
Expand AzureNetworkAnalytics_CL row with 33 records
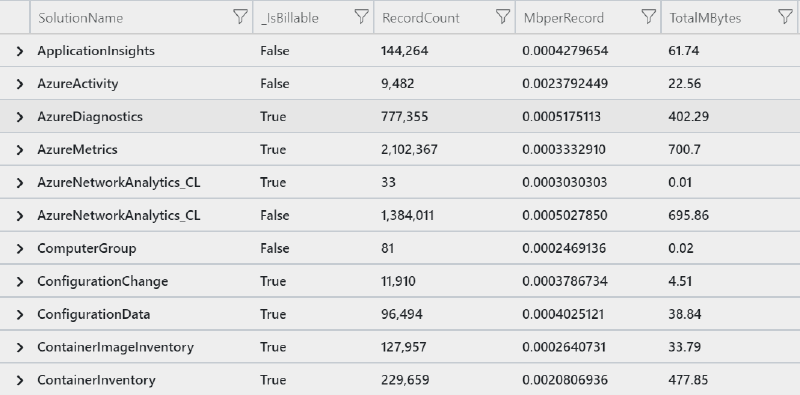[19, 183]
